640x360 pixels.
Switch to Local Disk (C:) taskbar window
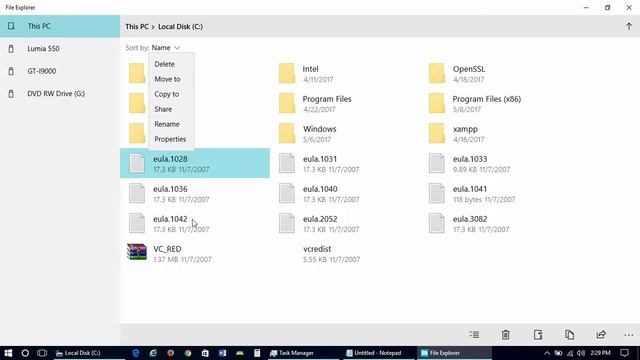(x=89, y=353)
